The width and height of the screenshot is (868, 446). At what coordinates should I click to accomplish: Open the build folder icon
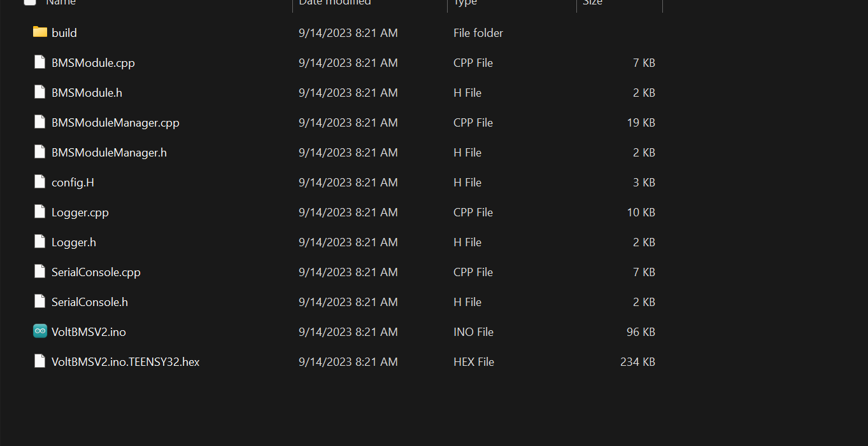tap(40, 32)
